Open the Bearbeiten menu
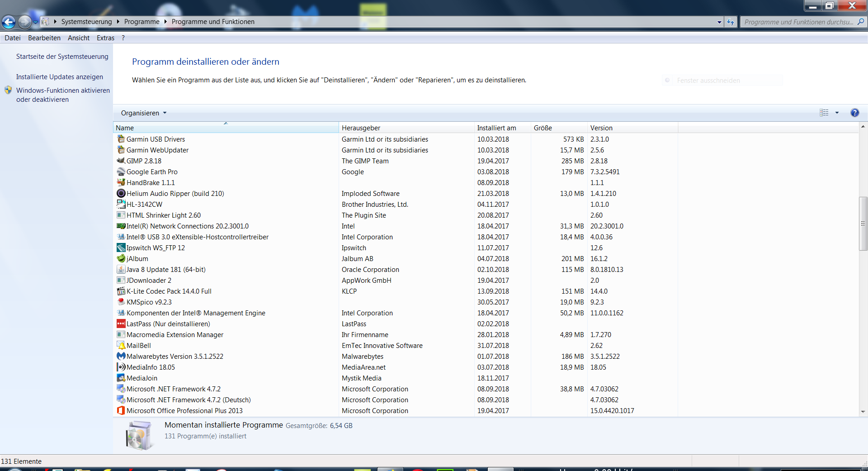The width and height of the screenshot is (868, 471). [x=44, y=38]
